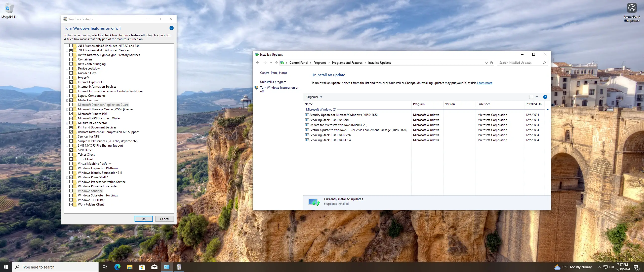Viewport: 644px width, 272px height.
Task: Click the refresh button in address bar
Action: (491, 63)
